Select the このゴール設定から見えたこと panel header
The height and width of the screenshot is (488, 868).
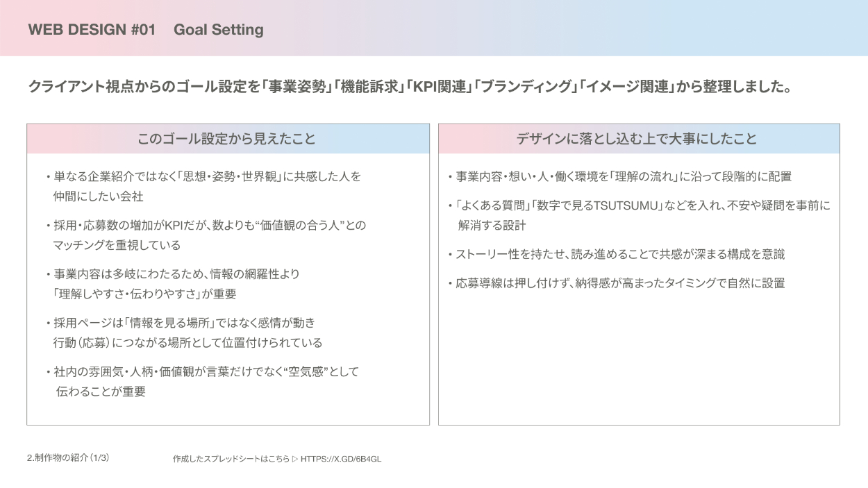coord(228,139)
